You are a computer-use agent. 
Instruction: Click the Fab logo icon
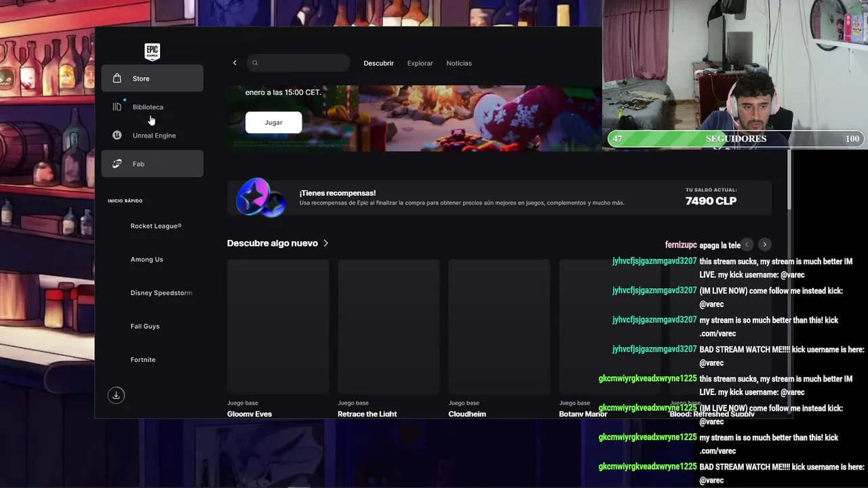[117, 163]
